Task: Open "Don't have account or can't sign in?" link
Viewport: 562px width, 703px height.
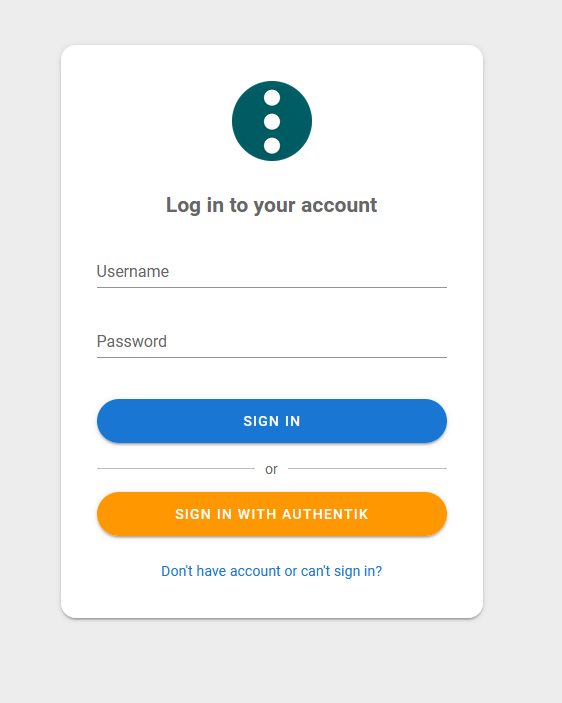Action: point(272,571)
